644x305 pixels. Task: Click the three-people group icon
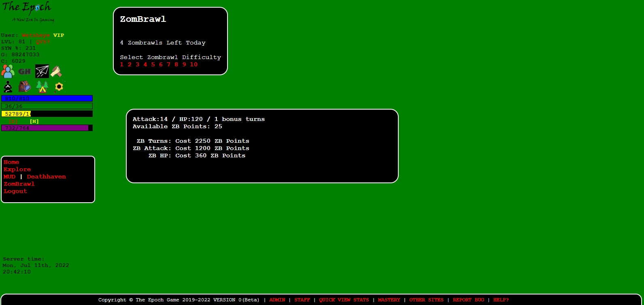(8, 72)
